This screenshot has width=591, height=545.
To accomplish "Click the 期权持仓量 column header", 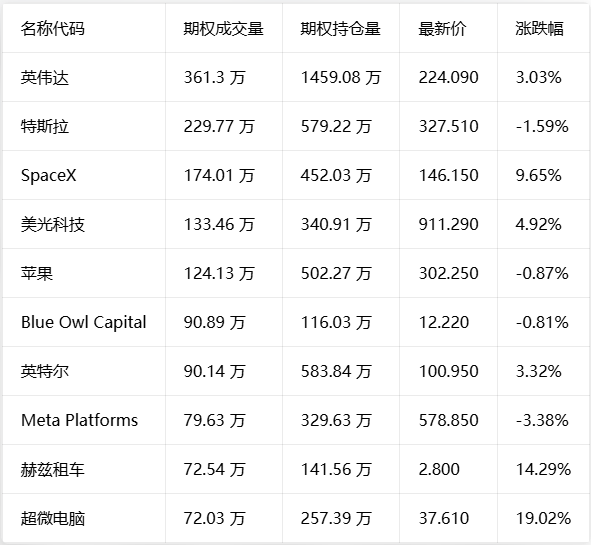I will 340,29.
